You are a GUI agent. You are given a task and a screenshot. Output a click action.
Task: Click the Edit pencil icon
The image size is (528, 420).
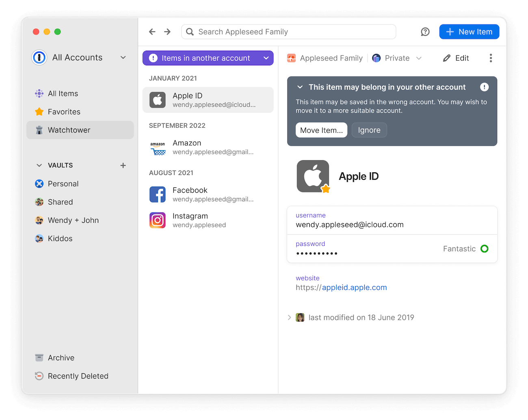446,58
